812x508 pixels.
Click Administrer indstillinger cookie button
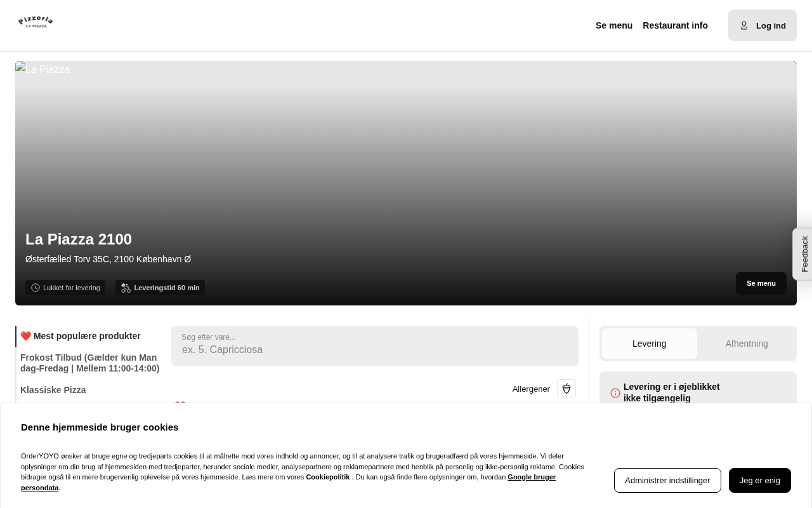[x=667, y=480]
